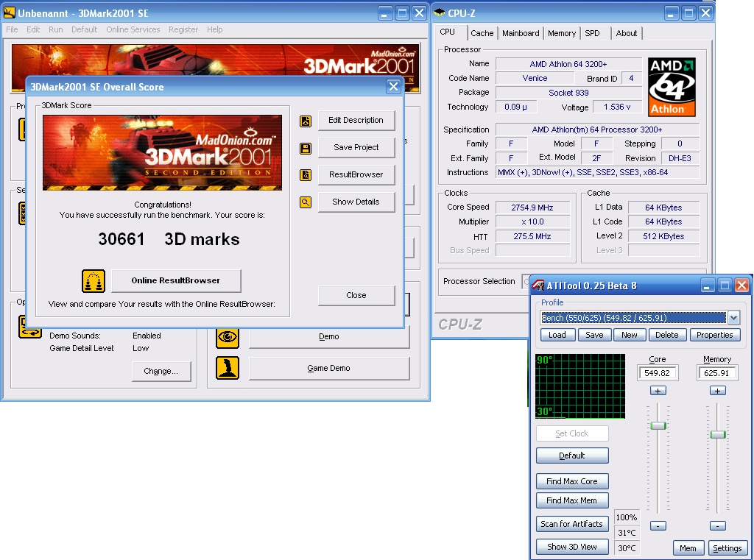
Task: Click Find Max Core button
Action: point(572,481)
